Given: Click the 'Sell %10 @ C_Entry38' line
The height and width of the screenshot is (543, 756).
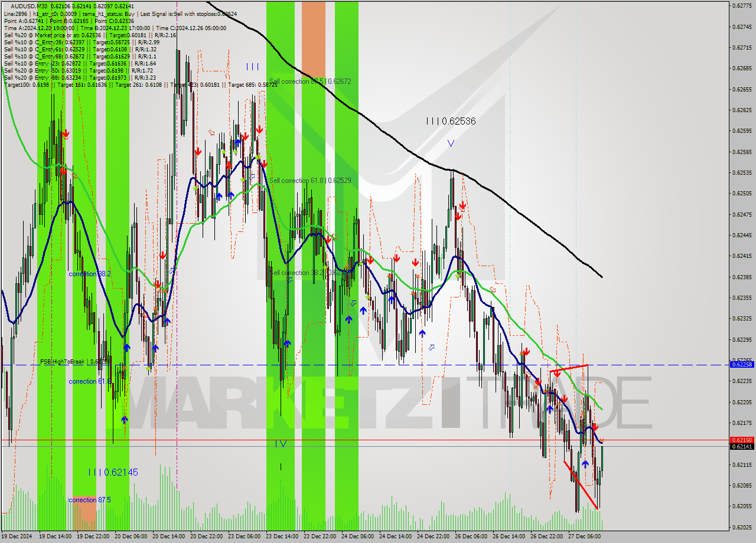Looking at the screenshot, I should pyautogui.click(x=82, y=42).
